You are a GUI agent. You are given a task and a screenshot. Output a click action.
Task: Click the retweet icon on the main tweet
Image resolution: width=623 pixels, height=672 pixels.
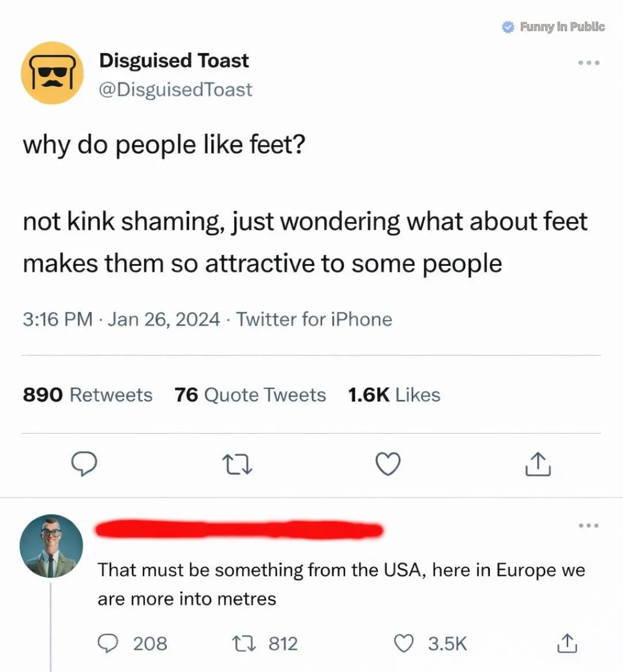tap(237, 463)
